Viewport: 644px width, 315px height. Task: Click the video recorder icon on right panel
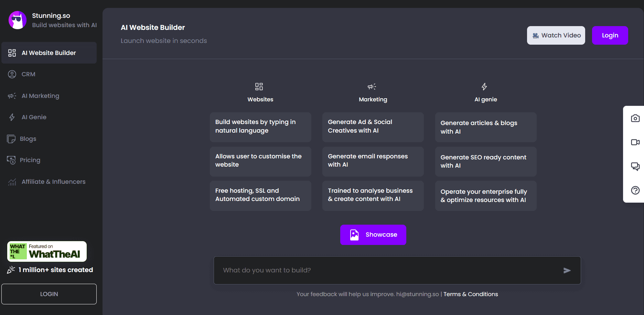(x=635, y=142)
